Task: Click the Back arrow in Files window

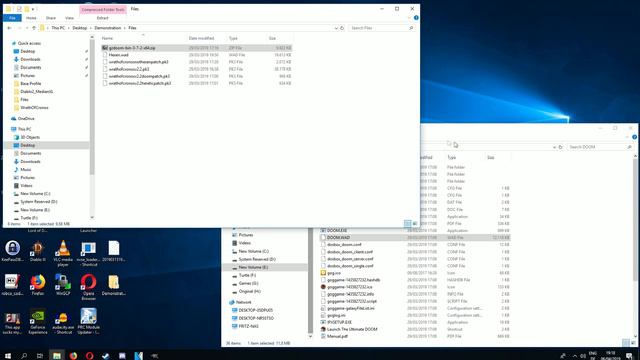Action: (9, 28)
